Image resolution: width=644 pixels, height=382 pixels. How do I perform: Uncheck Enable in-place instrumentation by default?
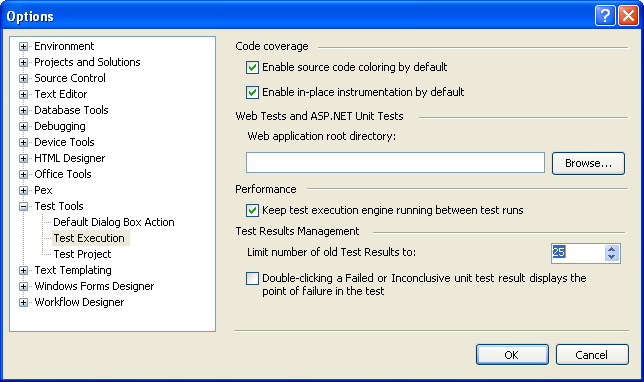pos(252,92)
